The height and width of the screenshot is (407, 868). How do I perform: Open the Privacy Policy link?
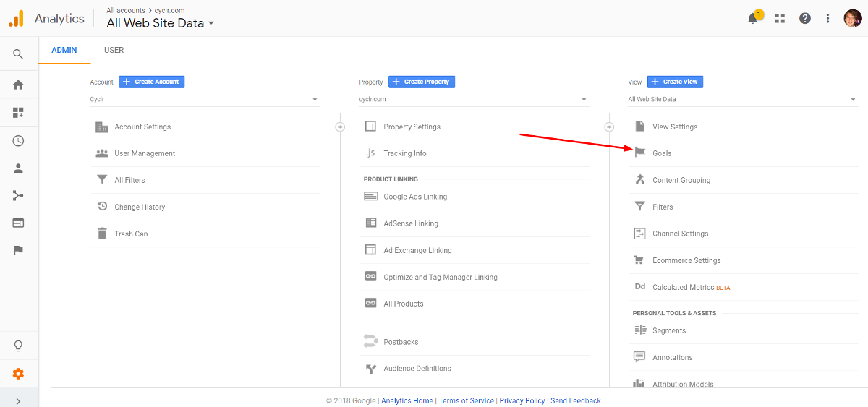(522, 400)
